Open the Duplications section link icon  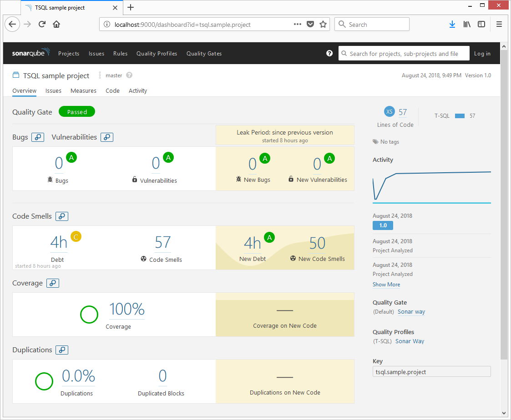(x=62, y=350)
